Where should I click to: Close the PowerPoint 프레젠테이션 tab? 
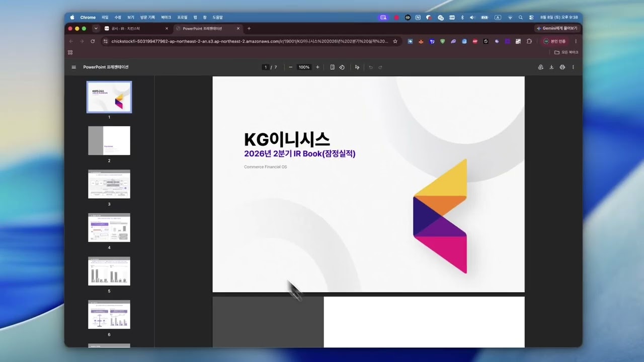(x=238, y=29)
